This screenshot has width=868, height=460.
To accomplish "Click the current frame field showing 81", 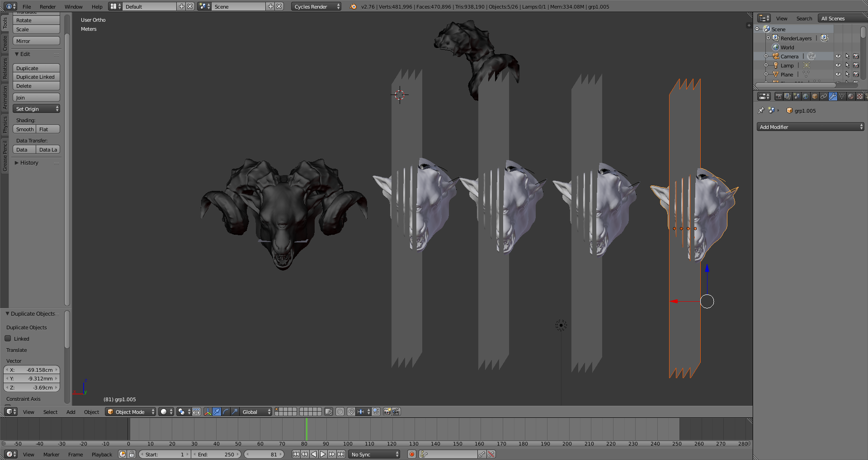I will [x=264, y=454].
